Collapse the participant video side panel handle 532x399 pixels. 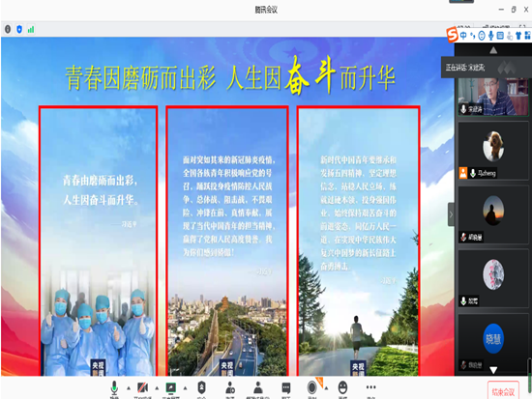(x=451, y=214)
